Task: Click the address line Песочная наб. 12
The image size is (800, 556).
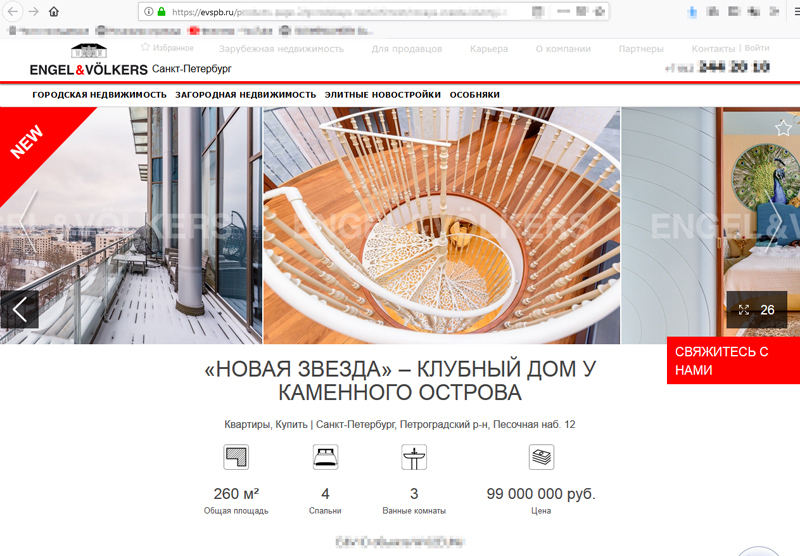Action: click(534, 424)
